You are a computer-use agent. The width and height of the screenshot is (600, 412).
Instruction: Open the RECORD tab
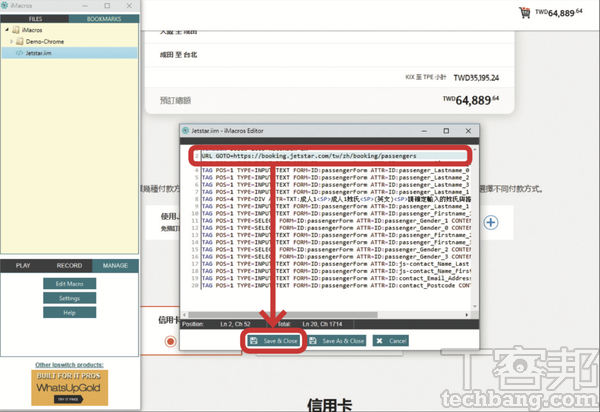(69, 265)
